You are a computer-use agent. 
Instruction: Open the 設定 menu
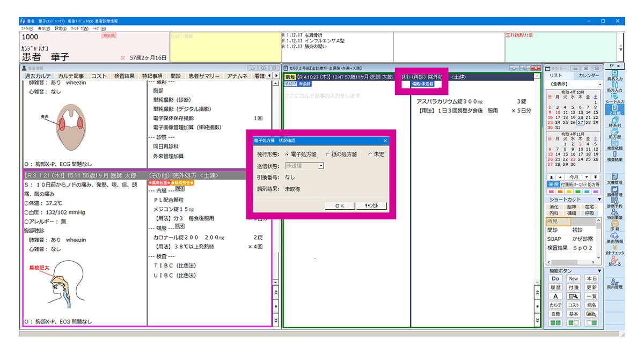pos(60,28)
